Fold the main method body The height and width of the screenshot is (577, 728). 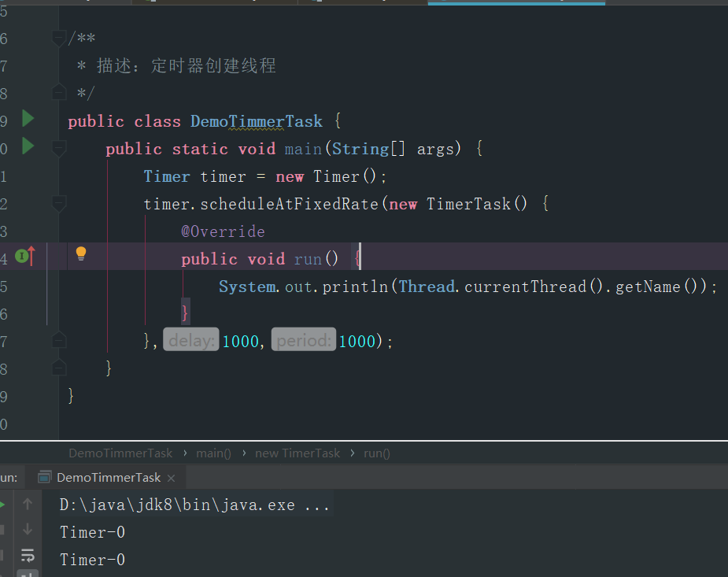coord(59,149)
